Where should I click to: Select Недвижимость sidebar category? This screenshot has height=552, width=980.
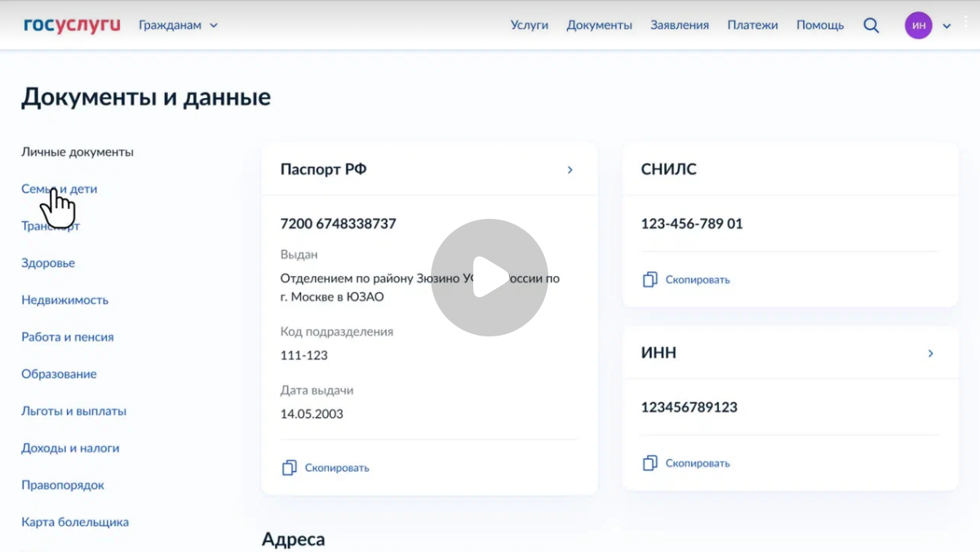pyautogui.click(x=64, y=300)
